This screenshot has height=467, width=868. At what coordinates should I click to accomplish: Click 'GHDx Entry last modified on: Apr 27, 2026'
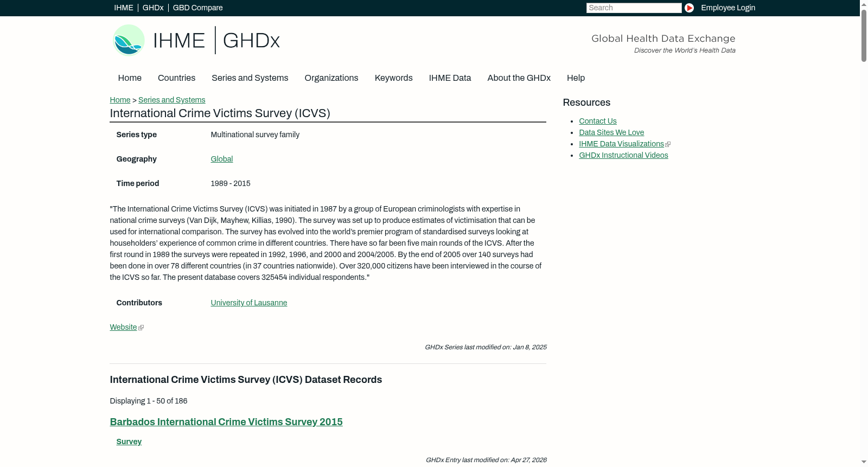486,460
